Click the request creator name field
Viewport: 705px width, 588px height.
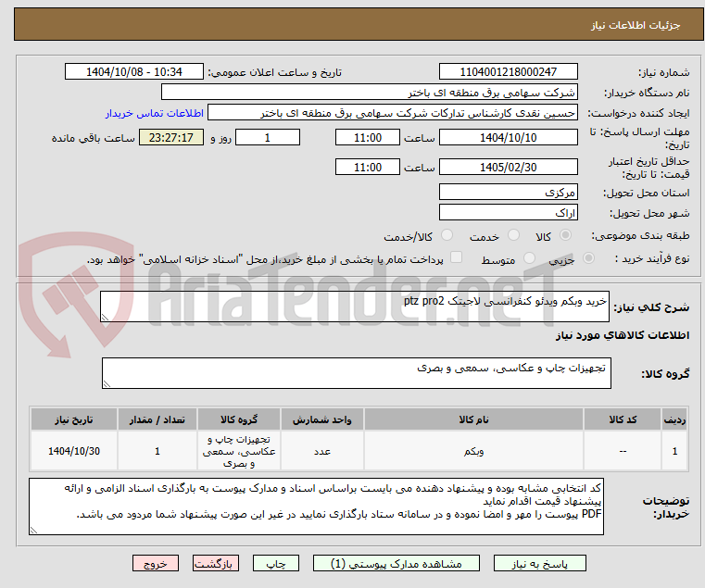393,113
